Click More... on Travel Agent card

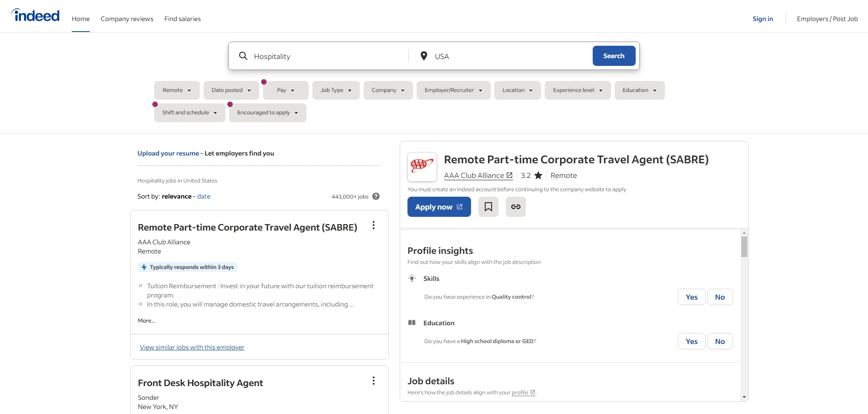pos(146,321)
